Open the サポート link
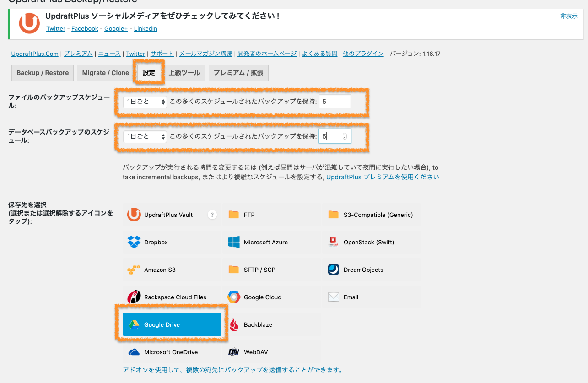This screenshot has height=383, width=588. point(162,54)
